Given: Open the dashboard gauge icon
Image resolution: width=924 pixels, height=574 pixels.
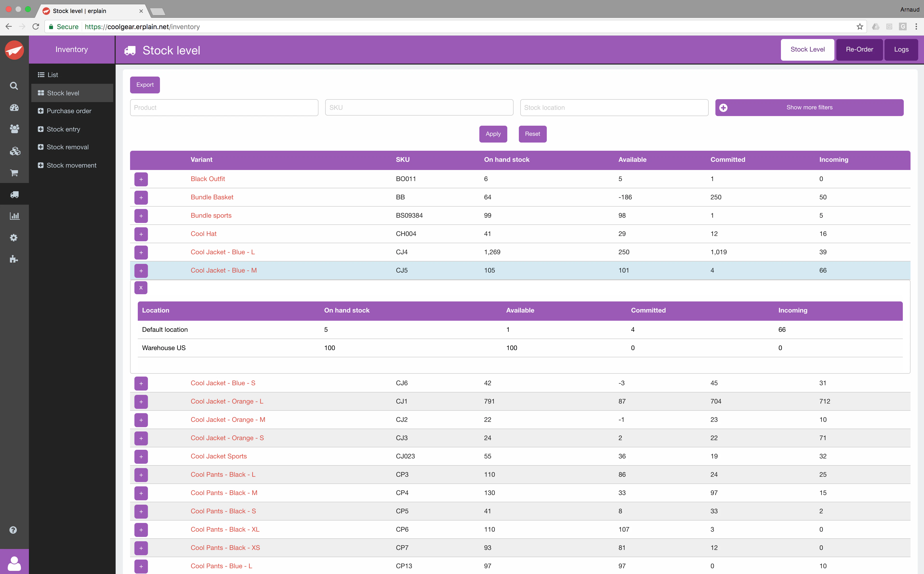Looking at the screenshot, I should pyautogui.click(x=14, y=107).
